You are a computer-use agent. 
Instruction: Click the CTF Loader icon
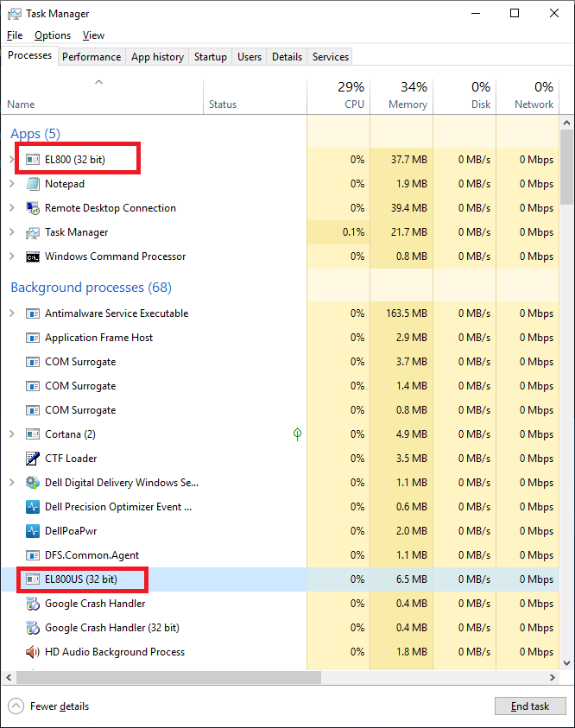[33, 459]
